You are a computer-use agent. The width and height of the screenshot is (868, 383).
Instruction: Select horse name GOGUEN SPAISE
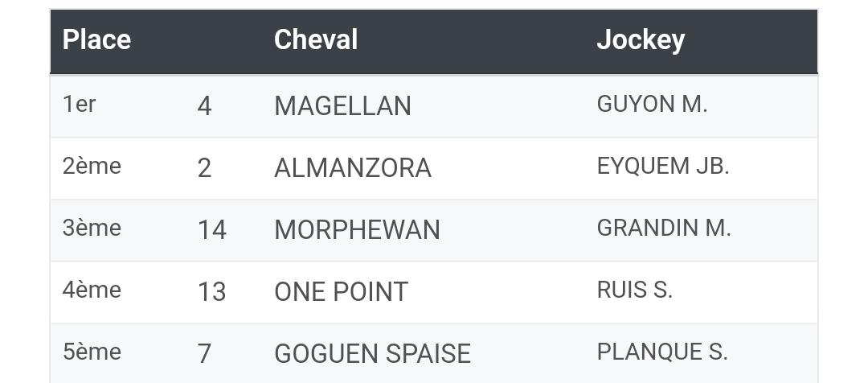coord(373,354)
